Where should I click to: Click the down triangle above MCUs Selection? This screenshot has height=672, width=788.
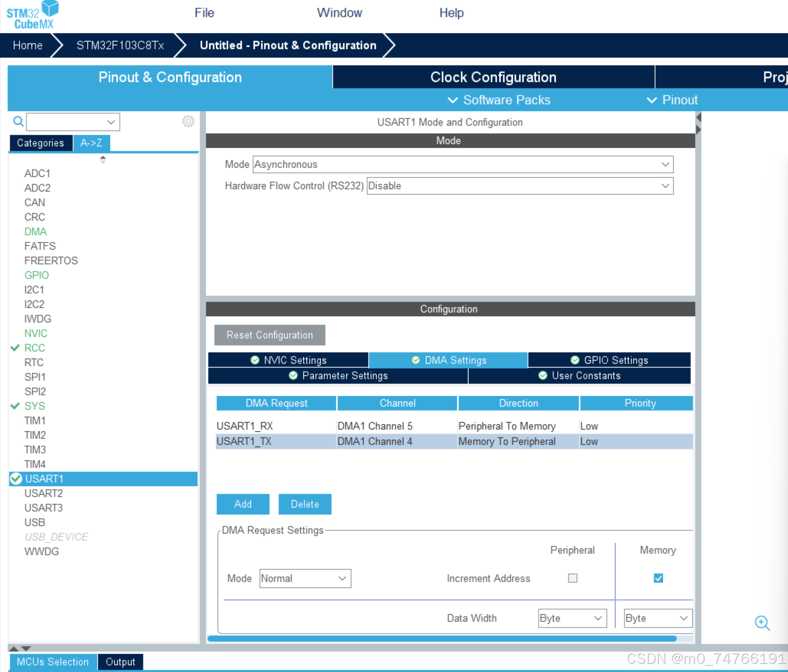(26, 649)
